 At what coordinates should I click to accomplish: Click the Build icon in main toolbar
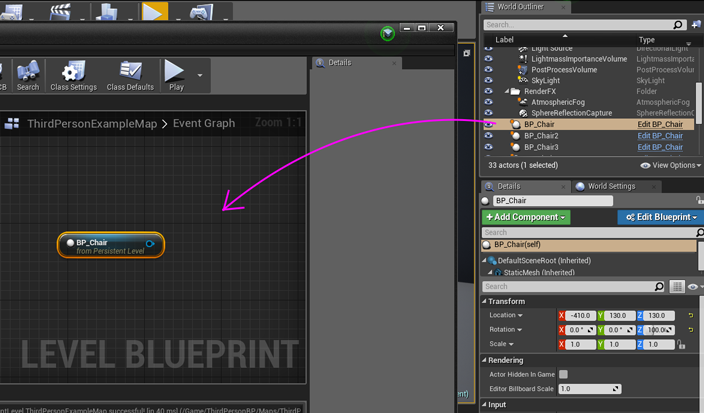[107, 11]
